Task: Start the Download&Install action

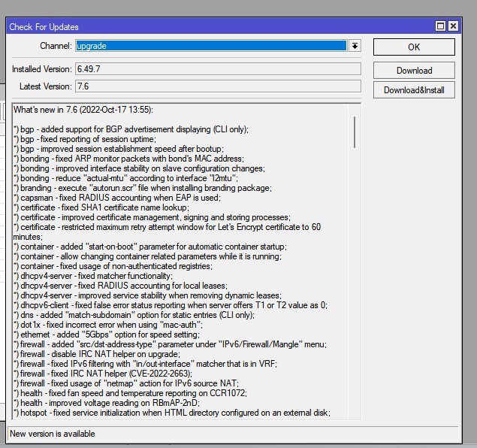Action: [414, 90]
